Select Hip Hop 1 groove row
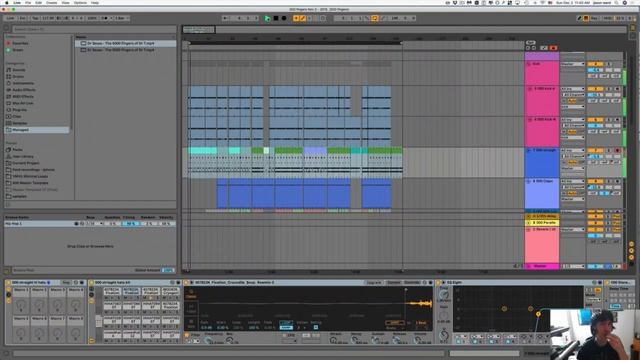The image size is (640, 360). click(90, 224)
